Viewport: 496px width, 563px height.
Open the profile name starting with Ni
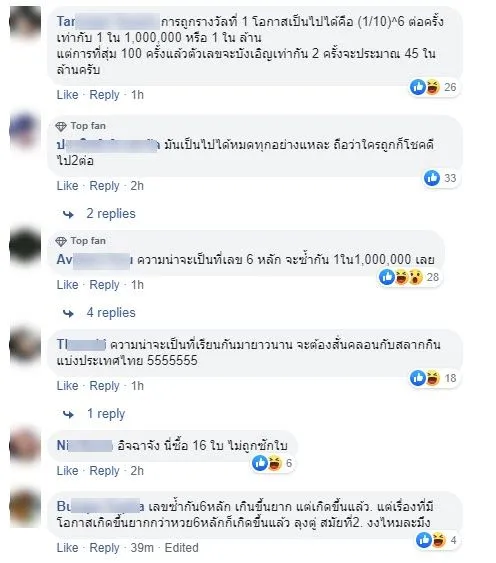coord(84,446)
